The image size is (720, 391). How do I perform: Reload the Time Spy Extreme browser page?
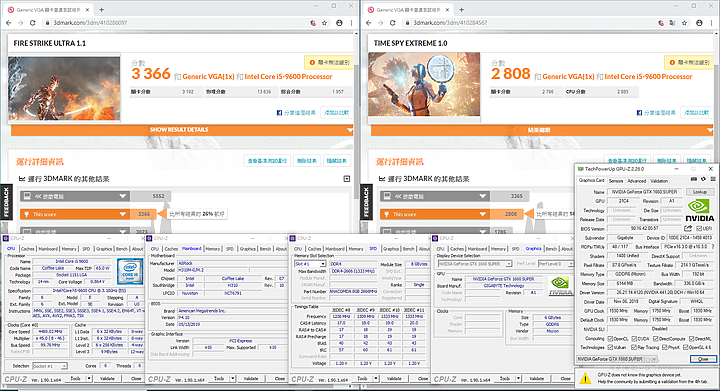[x=393, y=22]
